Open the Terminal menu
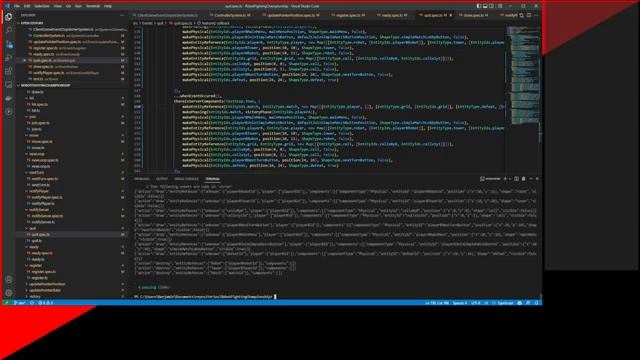This screenshot has height=360, width=640. [x=93, y=6]
